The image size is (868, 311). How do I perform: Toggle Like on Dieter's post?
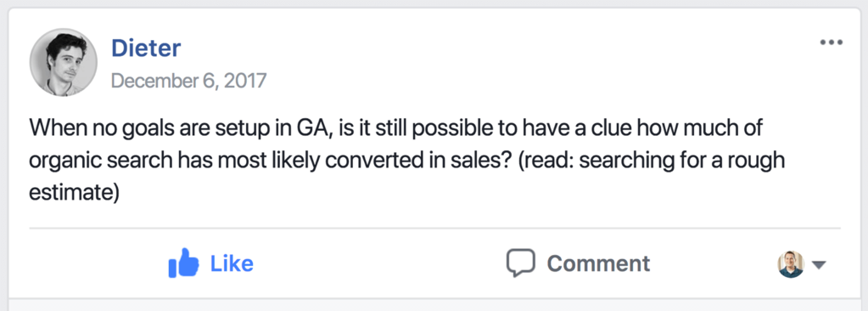[x=211, y=263]
